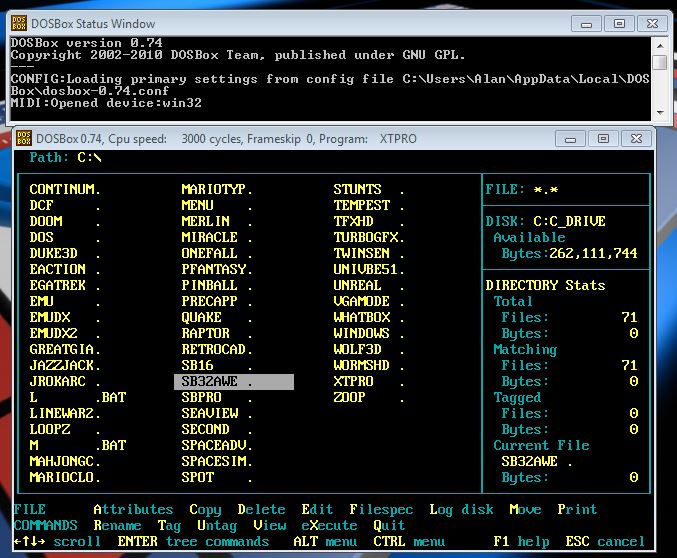The height and width of the screenshot is (558, 677).
Task: Click the up arrow of the Status Window scrollbar
Action: coord(660,45)
